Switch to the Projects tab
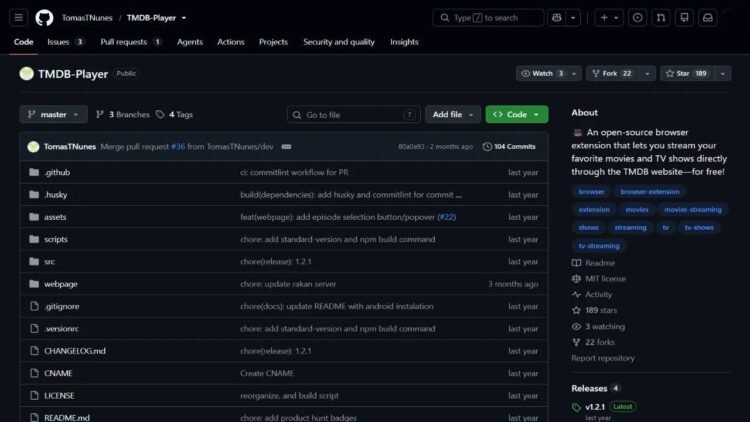The width and height of the screenshot is (750, 422). pyautogui.click(x=273, y=42)
